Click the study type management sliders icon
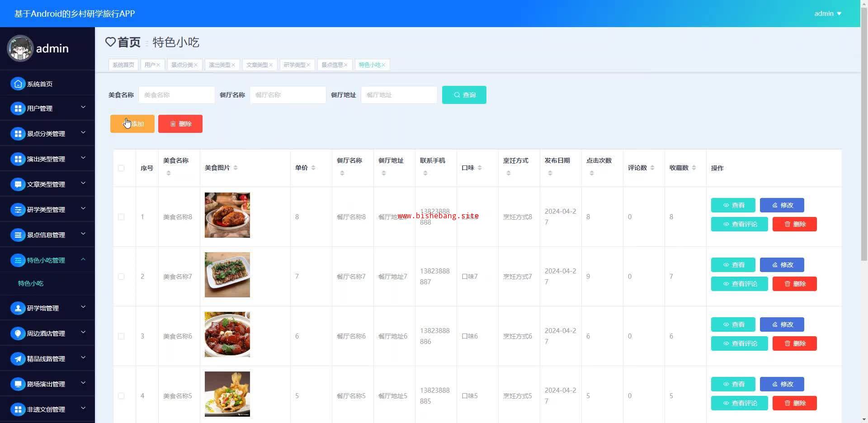The image size is (868, 423). click(x=18, y=210)
